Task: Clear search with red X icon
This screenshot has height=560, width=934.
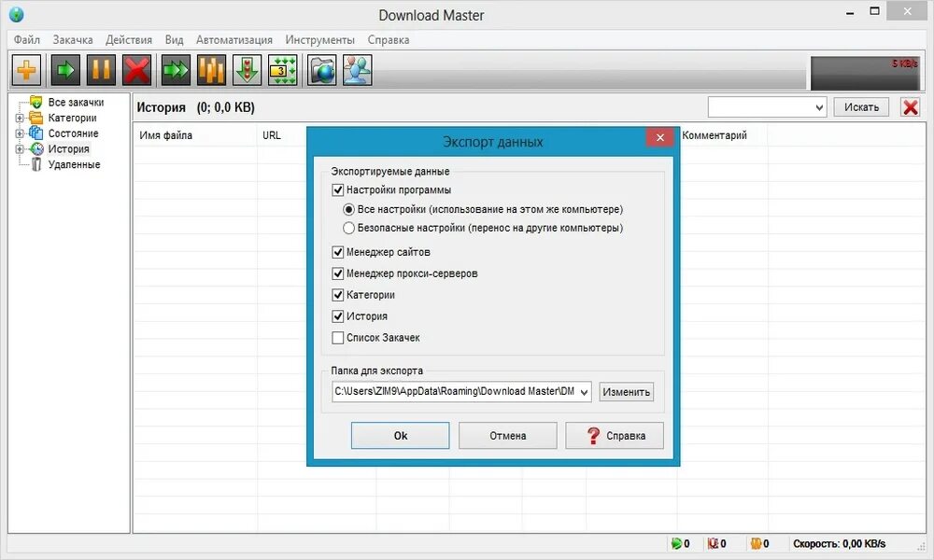Action: [x=910, y=107]
